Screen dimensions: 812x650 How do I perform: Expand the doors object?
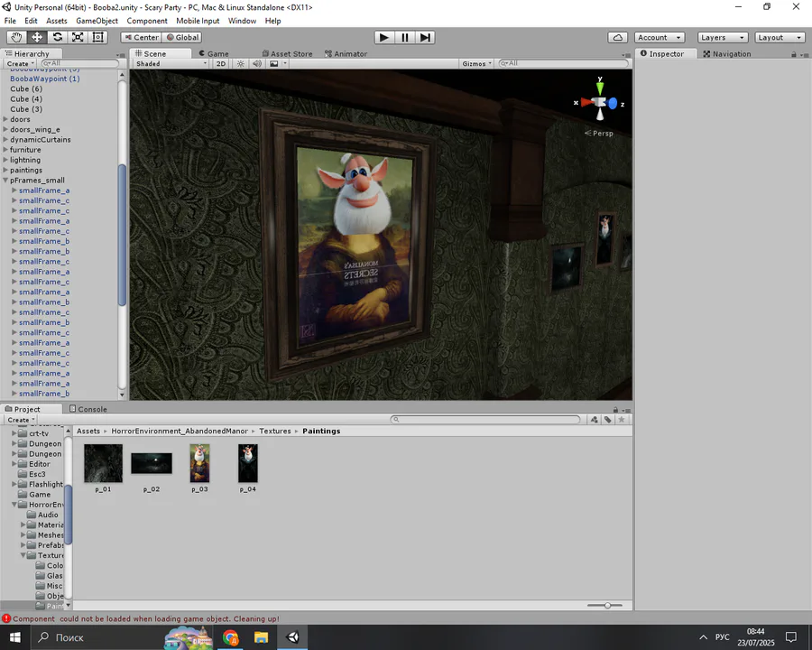(5, 119)
